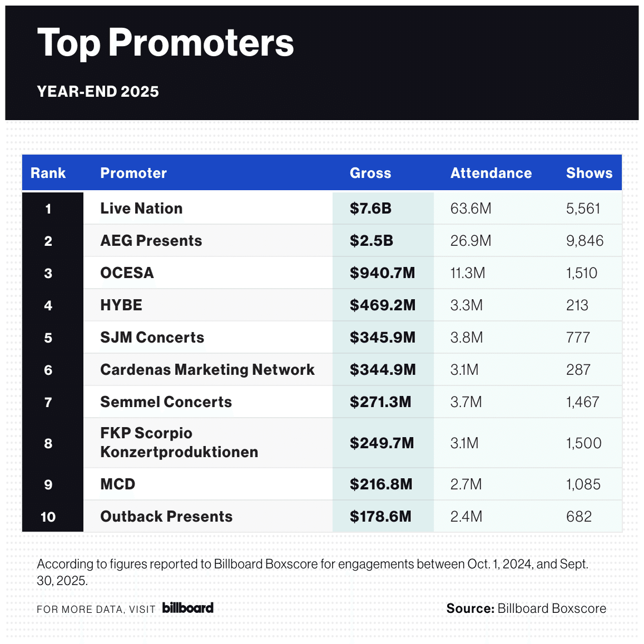Select the HYBE promoter name

(121, 305)
